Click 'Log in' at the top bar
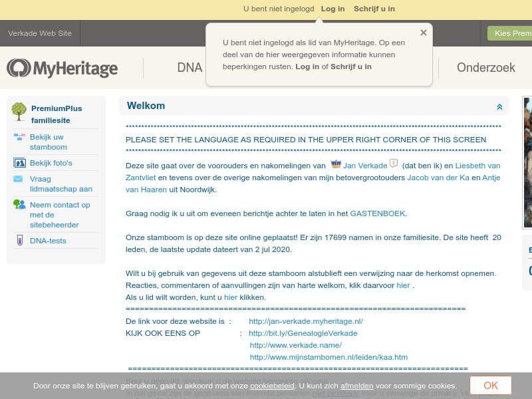The width and height of the screenshot is (532, 399). pos(332,9)
